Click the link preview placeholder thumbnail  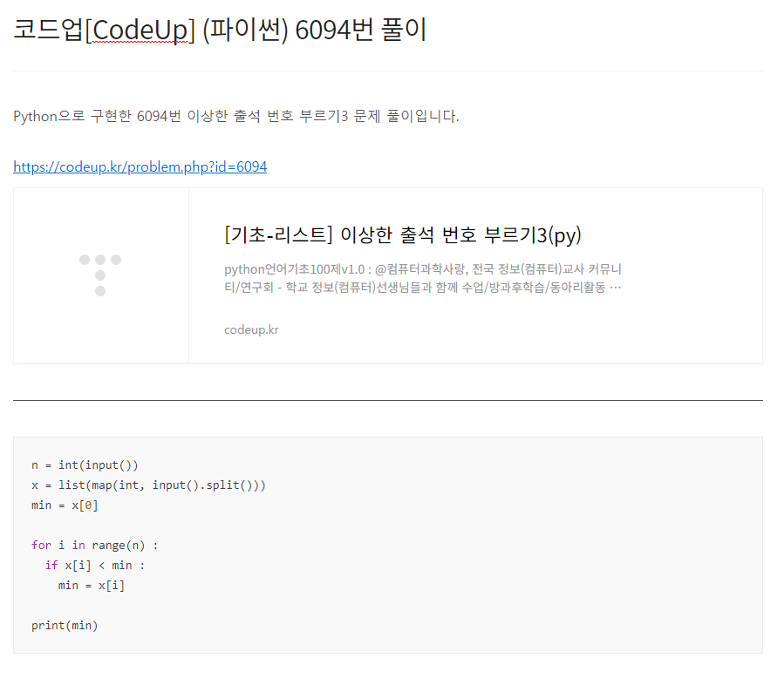(x=101, y=275)
